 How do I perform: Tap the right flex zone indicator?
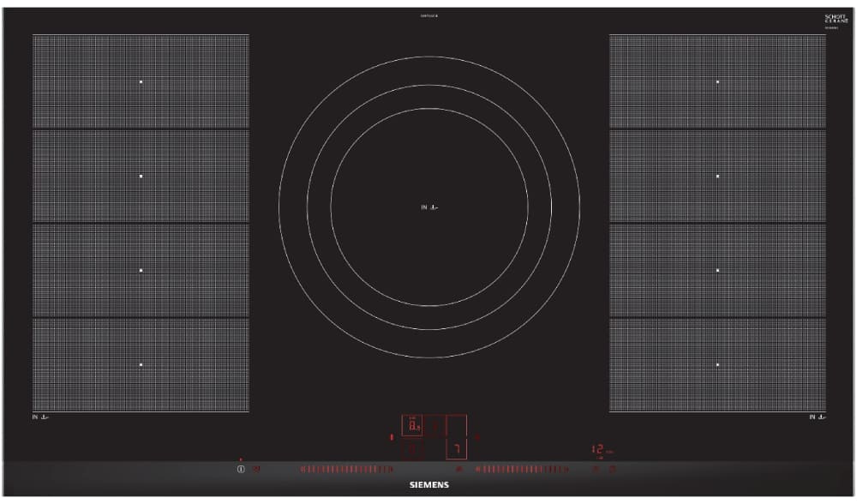[x=477, y=437]
